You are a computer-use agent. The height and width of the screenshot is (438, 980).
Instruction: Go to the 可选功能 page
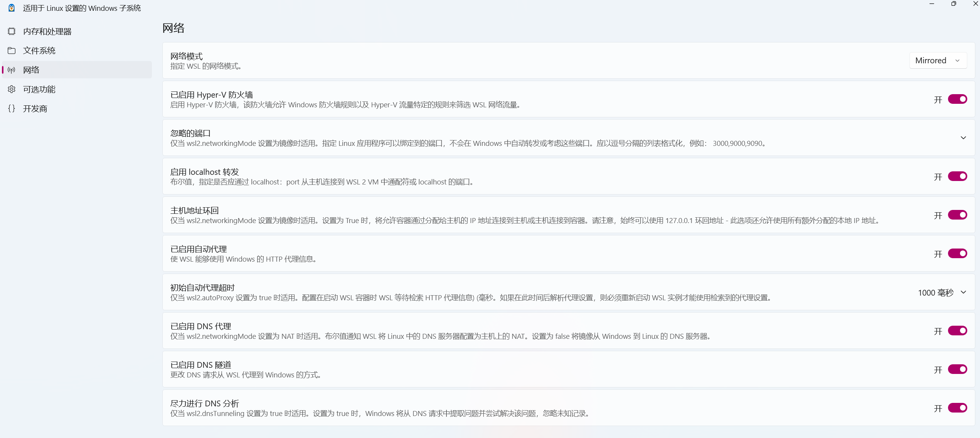(x=39, y=89)
